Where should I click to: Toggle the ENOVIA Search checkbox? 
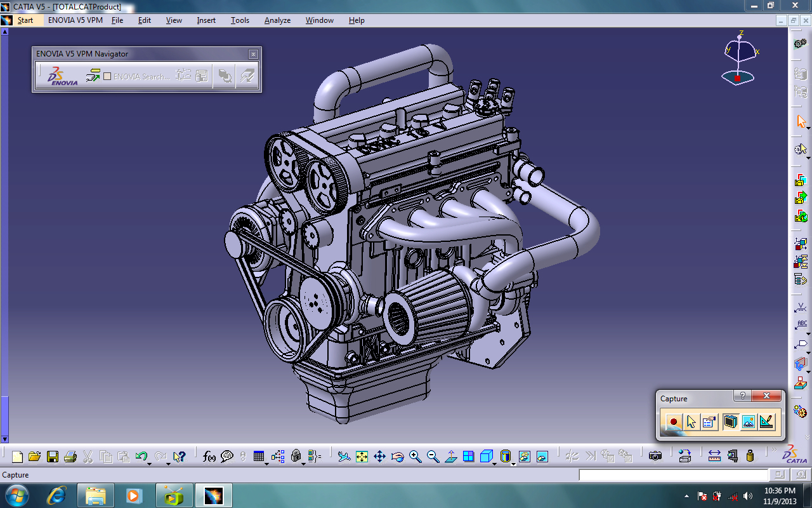point(107,76)
